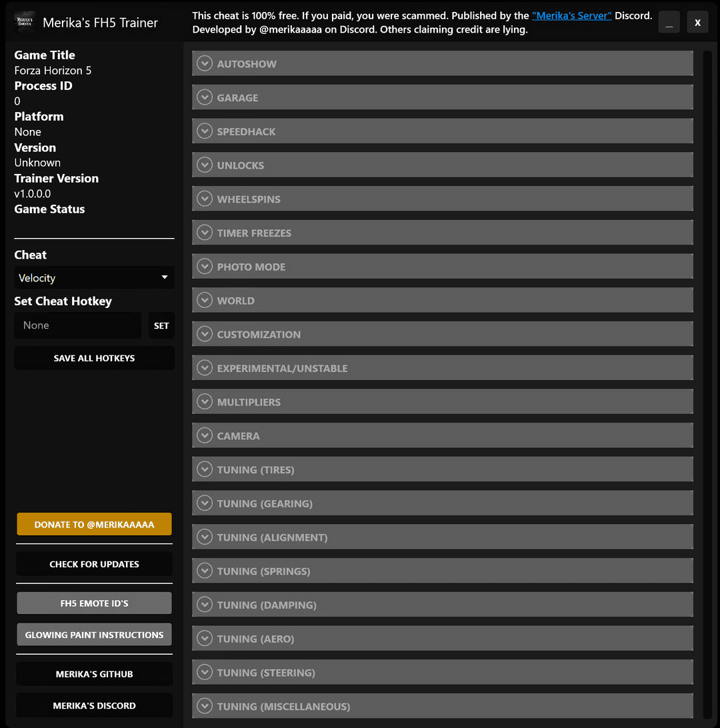The width and height of the screenshot is (720, 728).
Task: Expand the TUNING (GEARING) section
Action: (x=443, y=503)
